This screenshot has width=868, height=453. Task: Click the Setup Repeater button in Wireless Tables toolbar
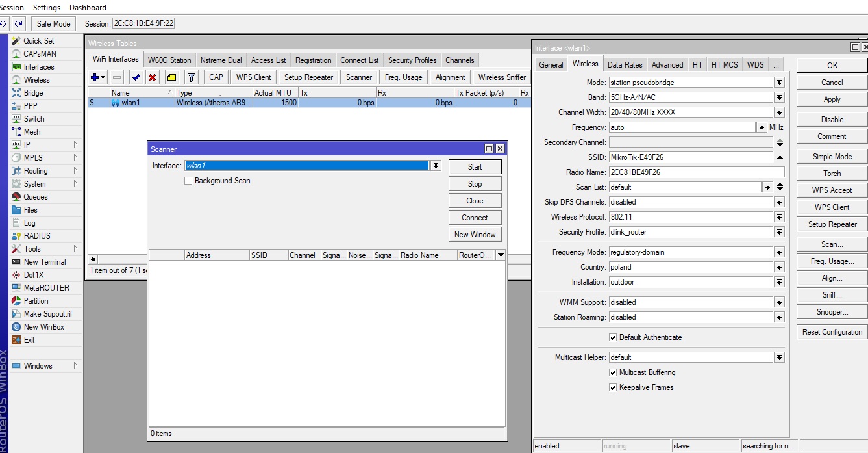point(308,77)
